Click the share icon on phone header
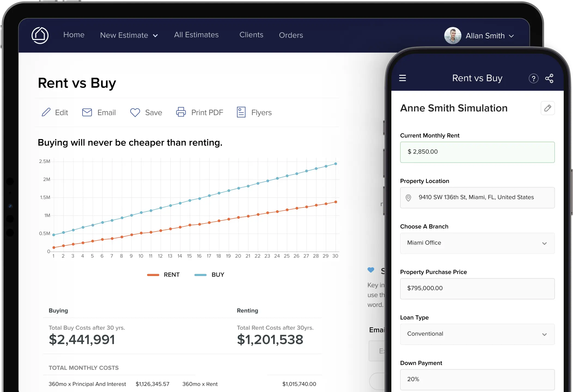573x392 pixels. (x=549, y=78)
